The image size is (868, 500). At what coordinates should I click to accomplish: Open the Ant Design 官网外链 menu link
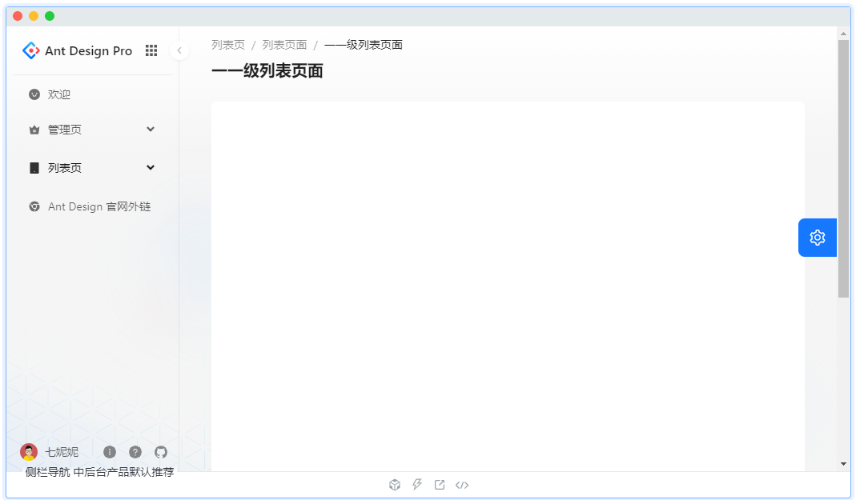coord(92,206)
